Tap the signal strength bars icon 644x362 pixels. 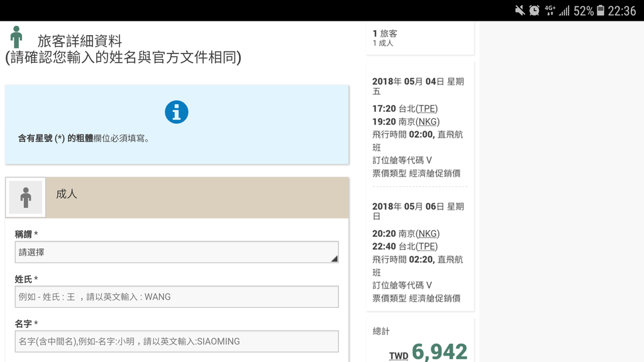pyautogui.click(x=564, y=10)
